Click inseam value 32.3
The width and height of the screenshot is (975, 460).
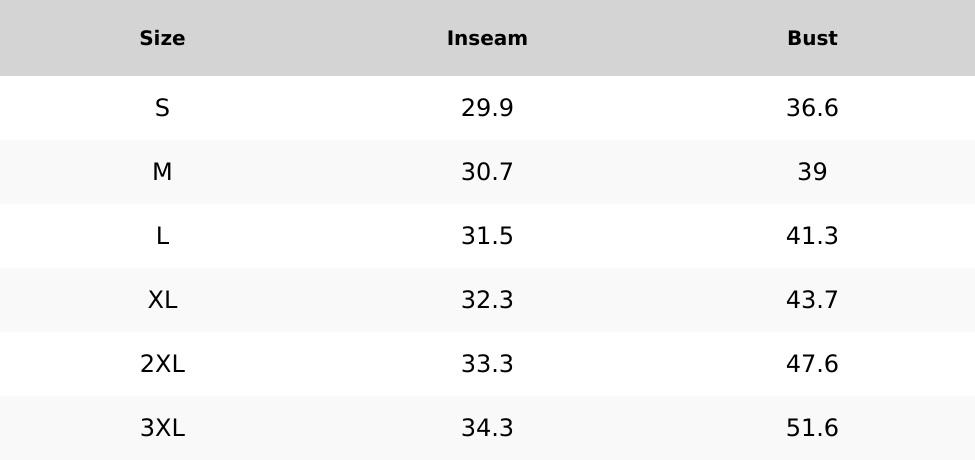[487, 300]
